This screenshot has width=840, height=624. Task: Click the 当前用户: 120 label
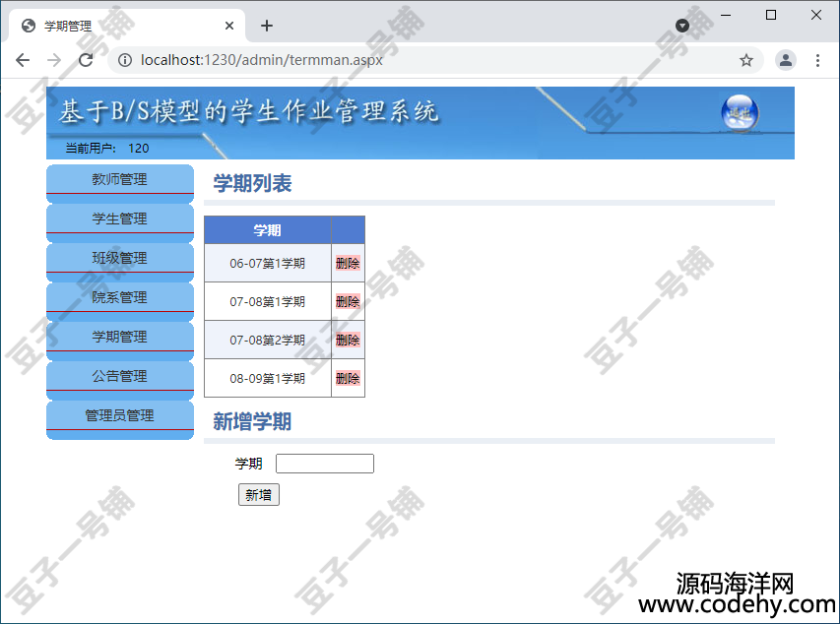(107, 149)
